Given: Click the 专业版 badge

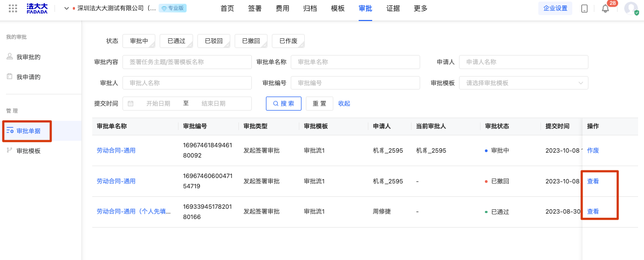Looking at the screenshot, I should point(173,8).
